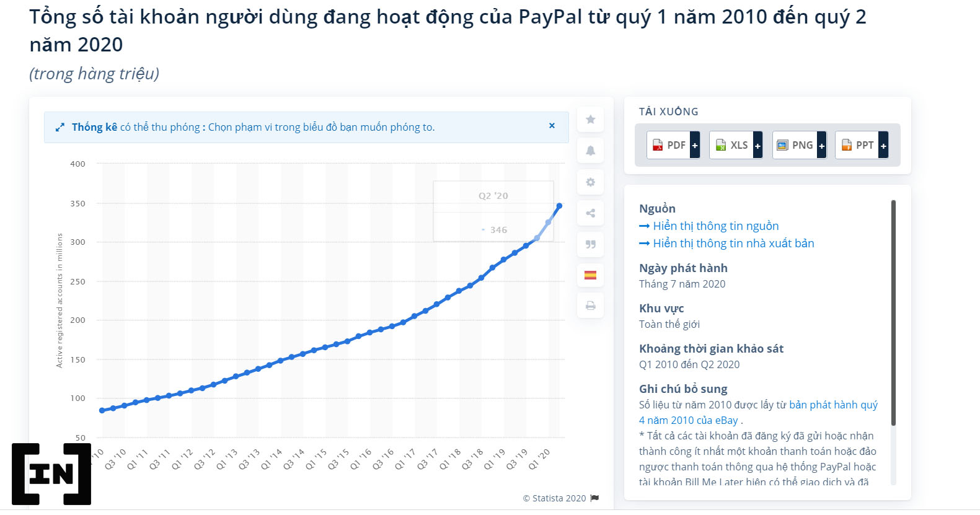Screen dimensions: 980x515
Task: Click '© Statista 2020' text
Action: [554, 498]
